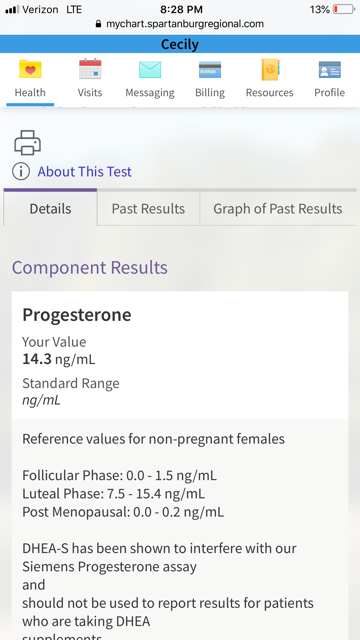Viewport: 360px width, 640px height.
Task: Tap the Billing menu label
Action: pos(210,93)
